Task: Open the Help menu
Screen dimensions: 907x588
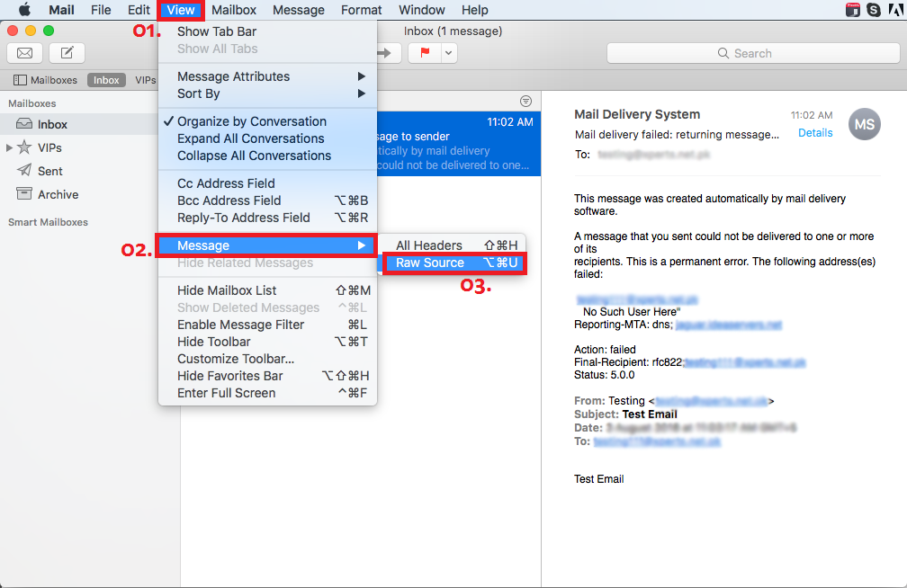Action: [x=475, y=10]
